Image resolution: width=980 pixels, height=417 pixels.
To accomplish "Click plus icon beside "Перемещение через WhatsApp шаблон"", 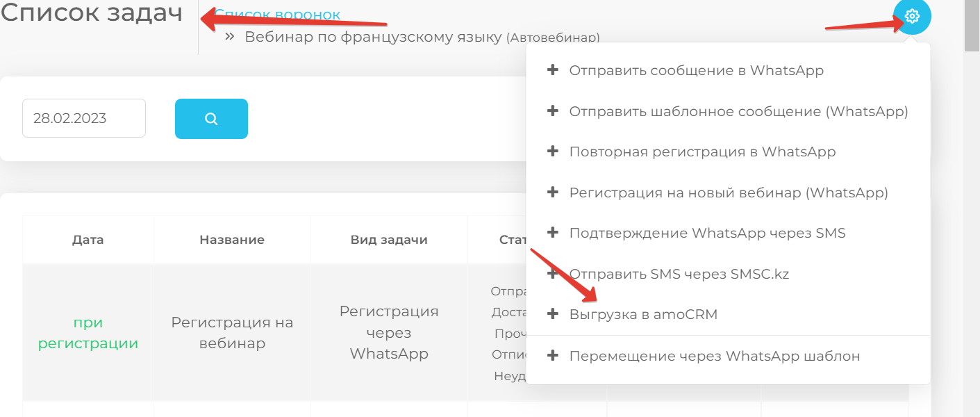I will tap(553, 355).
